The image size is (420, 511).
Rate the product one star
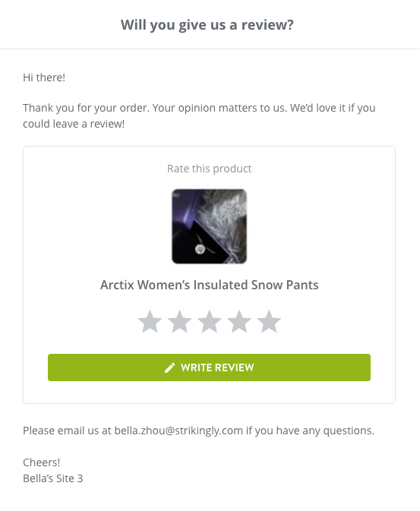(x=150, y=321)
